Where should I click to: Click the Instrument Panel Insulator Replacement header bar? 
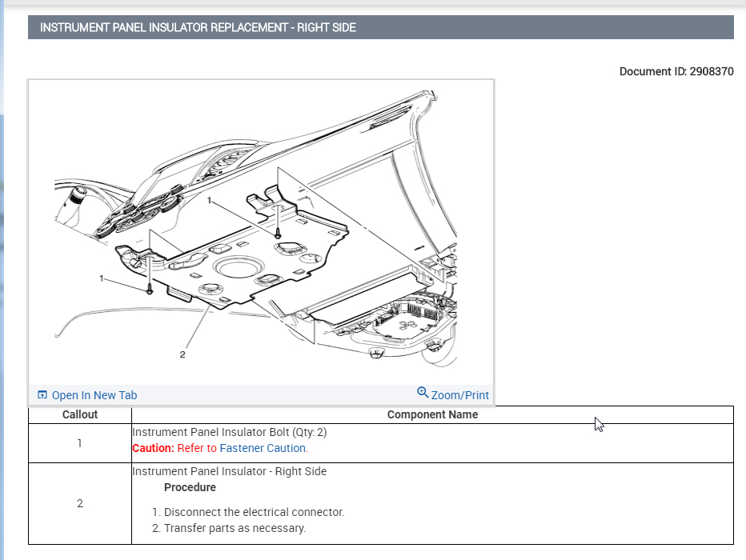coord(380,27)
